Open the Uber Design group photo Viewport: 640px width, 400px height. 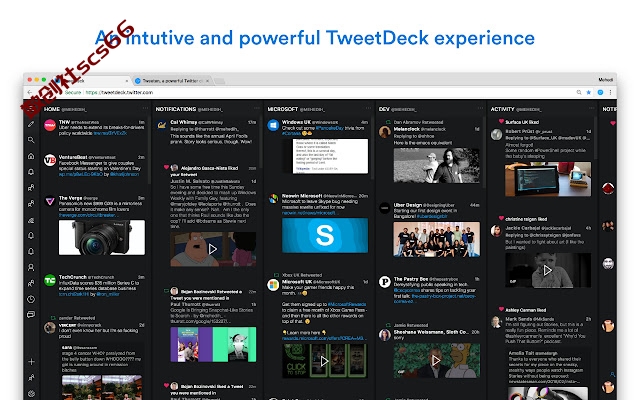pyautogui.click(x=436, y=240)
